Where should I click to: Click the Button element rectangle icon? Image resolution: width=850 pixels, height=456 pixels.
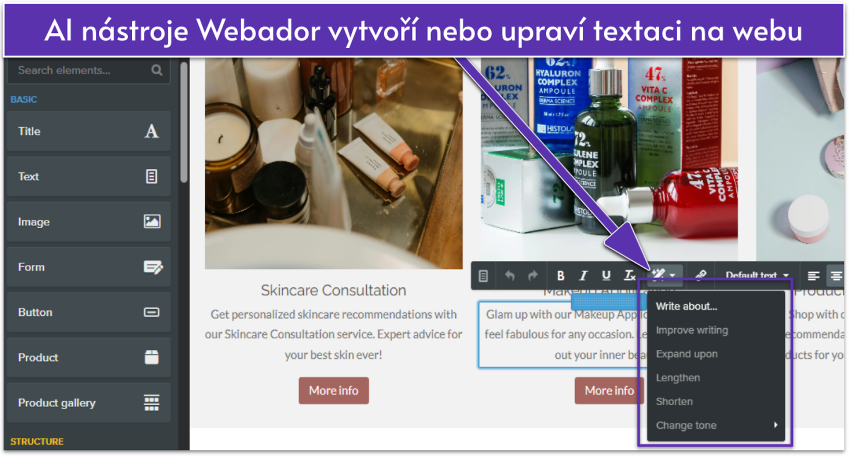click(x=152, y=312)
